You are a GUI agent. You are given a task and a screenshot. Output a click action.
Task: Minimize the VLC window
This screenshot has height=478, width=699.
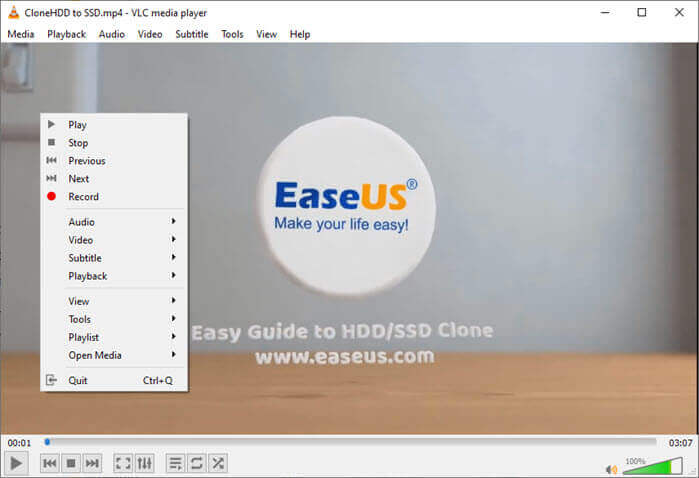[605, 12]
